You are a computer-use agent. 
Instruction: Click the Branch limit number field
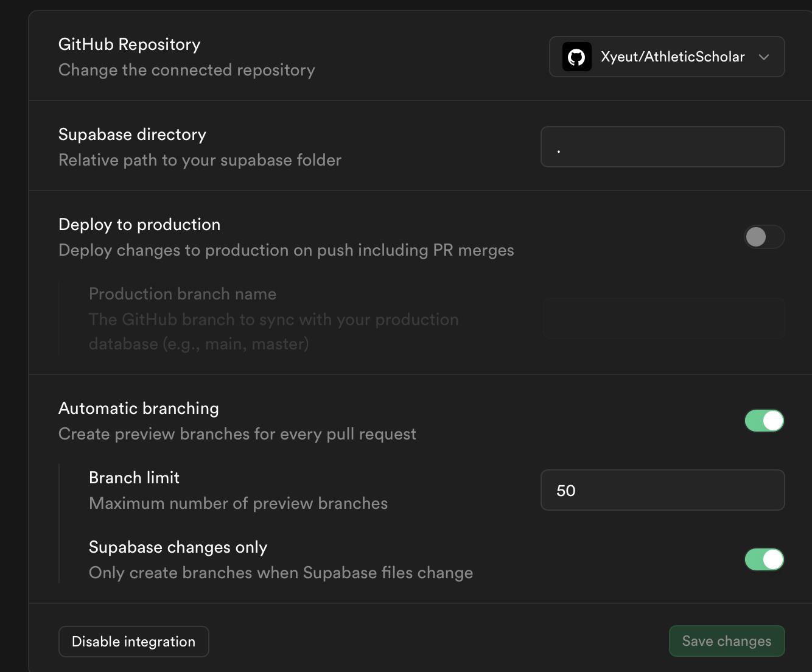[x=662, y=490]
